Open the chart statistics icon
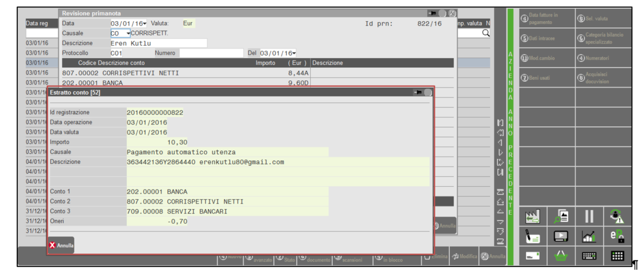This screenshot has width=644, height=277. click(589, 236)
